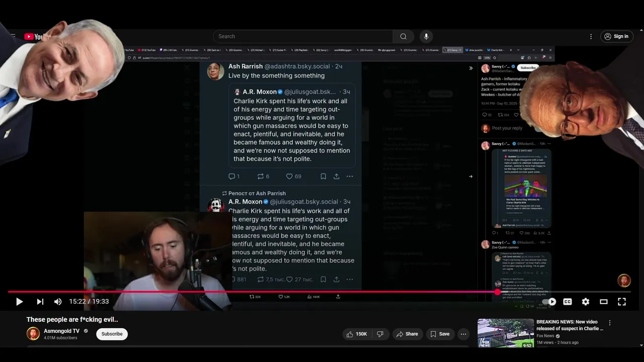Share this video
644x362 pixels.
click(407, 334)
